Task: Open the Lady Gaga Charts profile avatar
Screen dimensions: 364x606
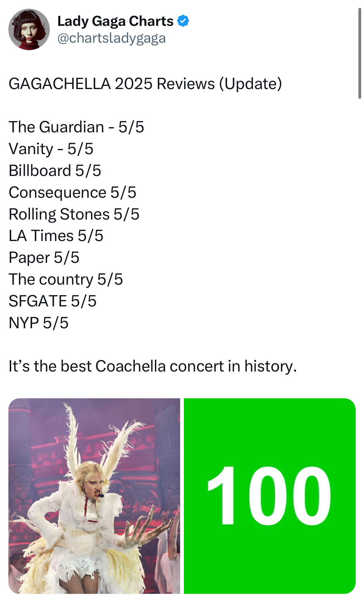Action: tap(29, 29)
